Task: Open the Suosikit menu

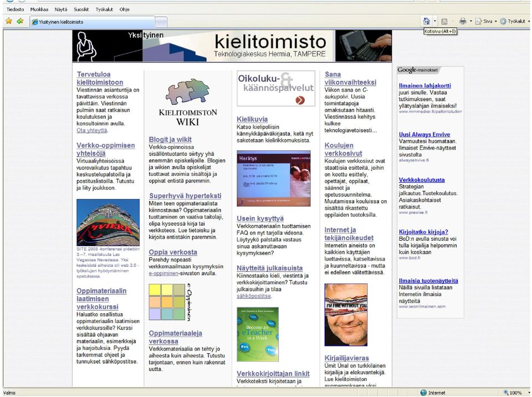Action: [x=81, y=9]
